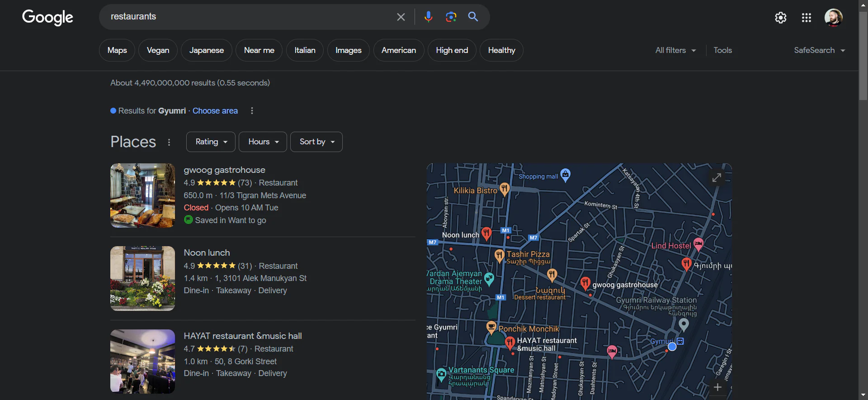
Task: Expand the All filters dropdown
Action: (x=676, y=50)
